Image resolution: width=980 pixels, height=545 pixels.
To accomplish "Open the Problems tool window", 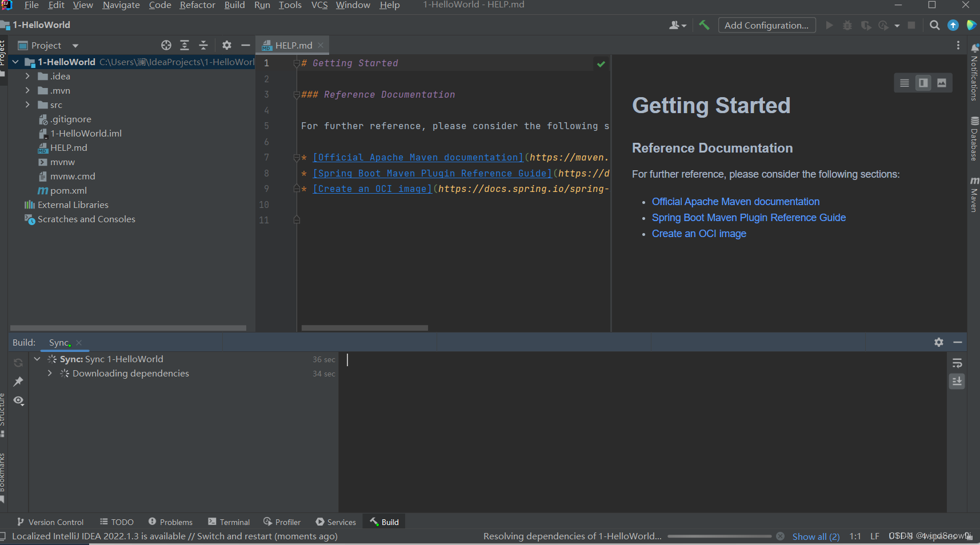I will coord(170,522).
